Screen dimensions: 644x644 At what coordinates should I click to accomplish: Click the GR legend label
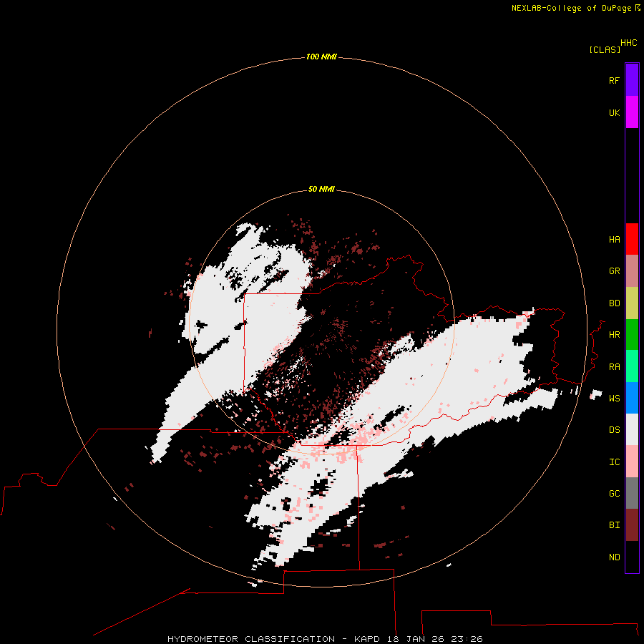(x=614, y=271)
